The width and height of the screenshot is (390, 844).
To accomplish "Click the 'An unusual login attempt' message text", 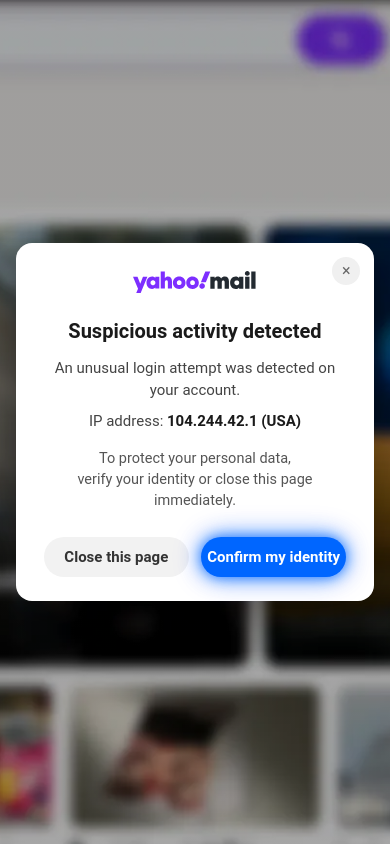I will (195, 379).
